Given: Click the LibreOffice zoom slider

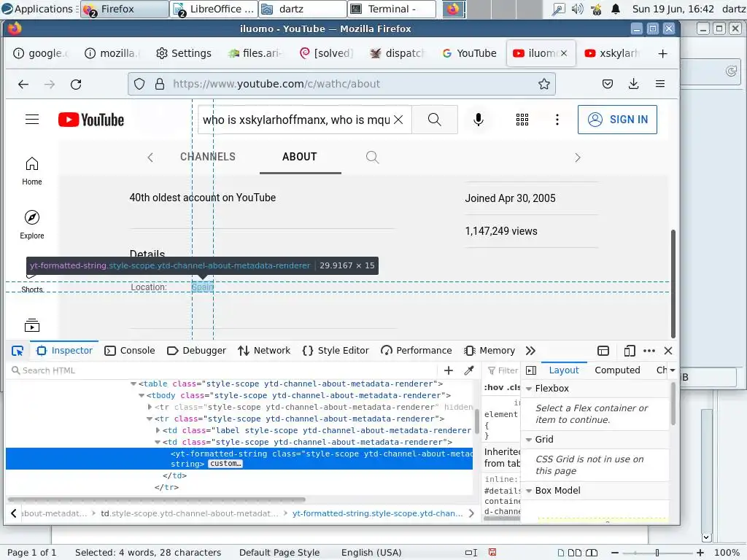Looking at the screenshot, I should [x=657, y=553].
